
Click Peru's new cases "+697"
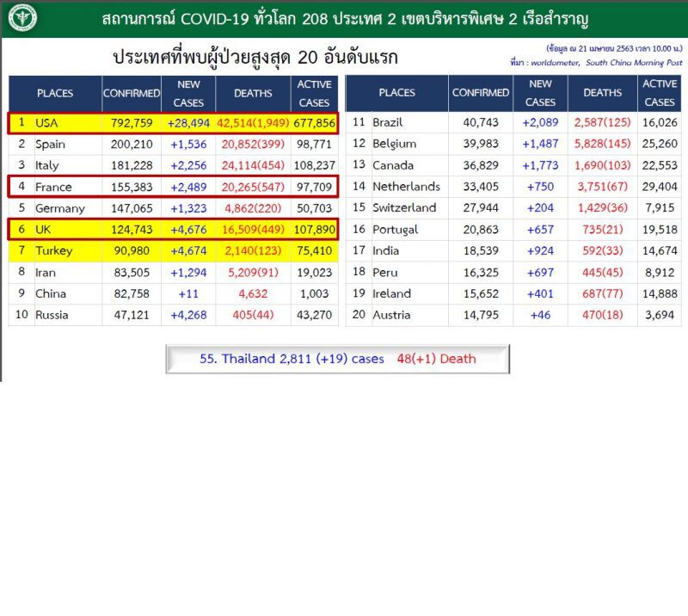[540, 272]
